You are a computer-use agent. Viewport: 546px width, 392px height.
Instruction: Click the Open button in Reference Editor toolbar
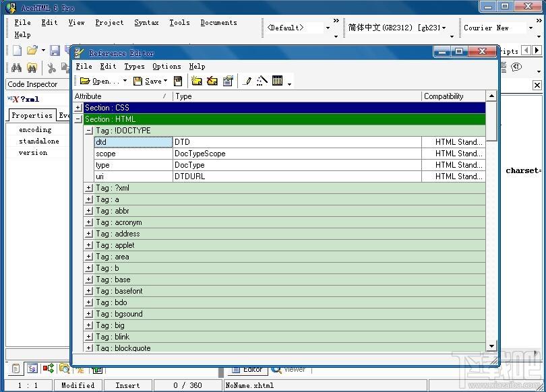coord(99,81)
